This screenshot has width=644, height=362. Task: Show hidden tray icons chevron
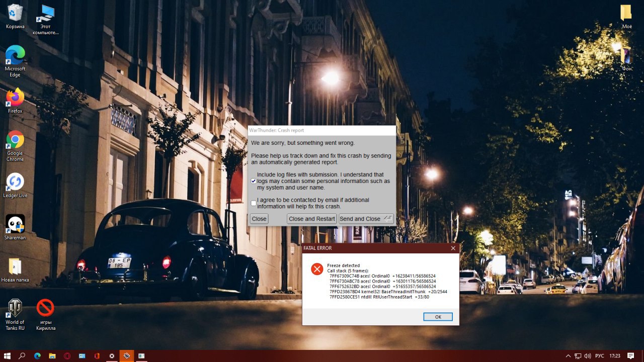[x=568, y=356]
